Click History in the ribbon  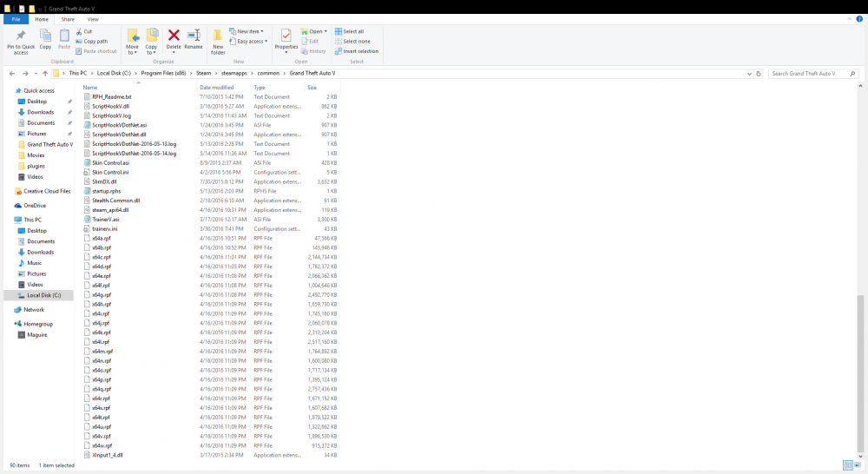(313, 51)
